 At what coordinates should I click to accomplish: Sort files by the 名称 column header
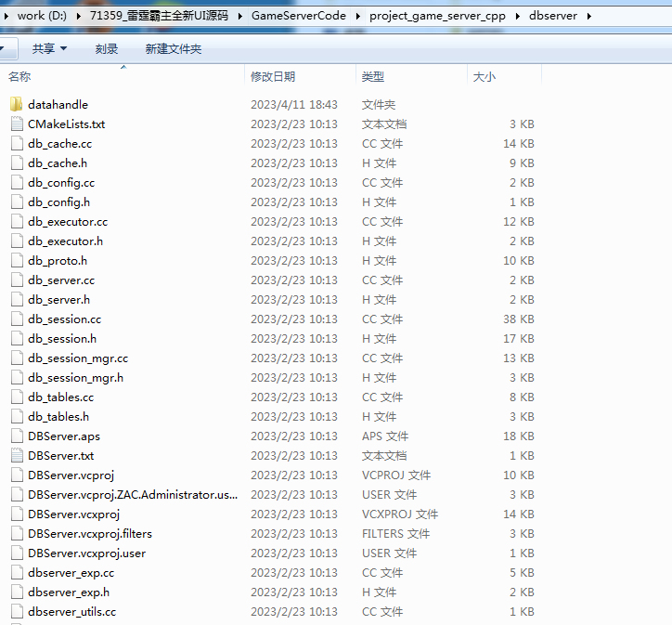[20, 77]
